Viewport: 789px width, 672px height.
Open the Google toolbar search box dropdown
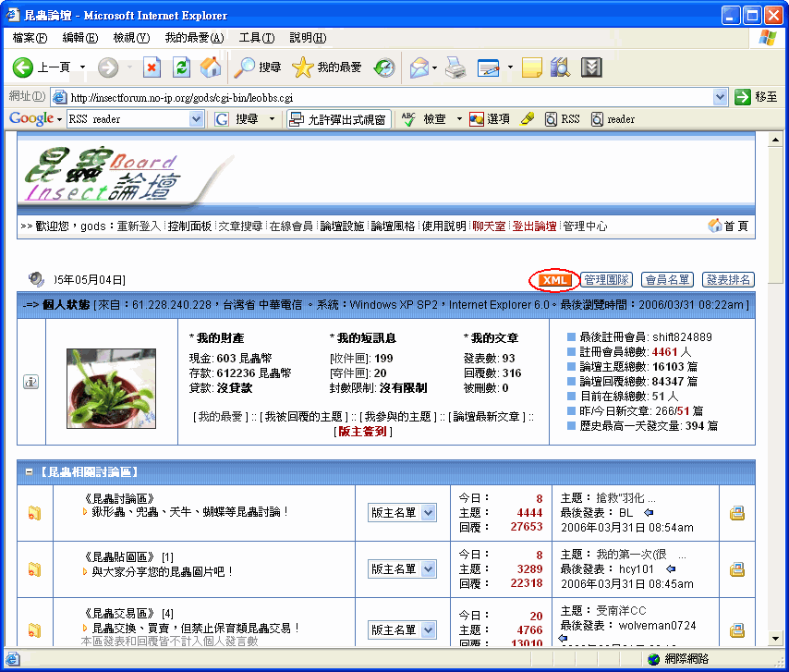click(x=196, y=119)
